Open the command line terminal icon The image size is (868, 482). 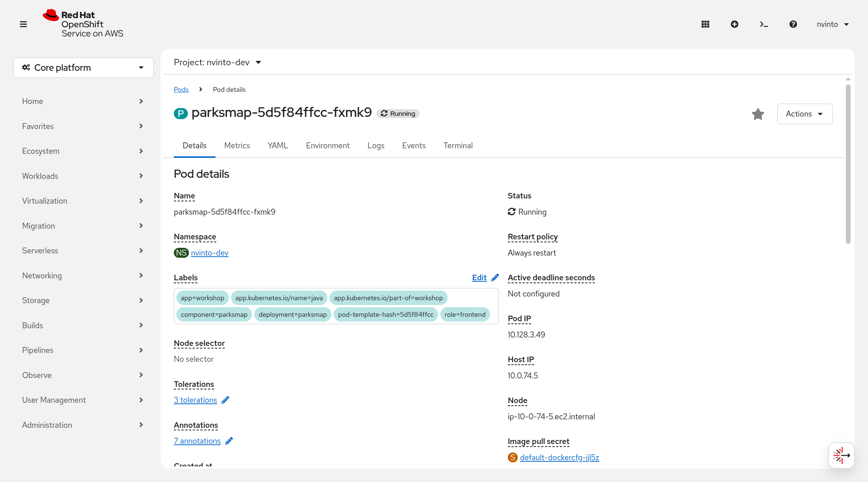(764, 24)
